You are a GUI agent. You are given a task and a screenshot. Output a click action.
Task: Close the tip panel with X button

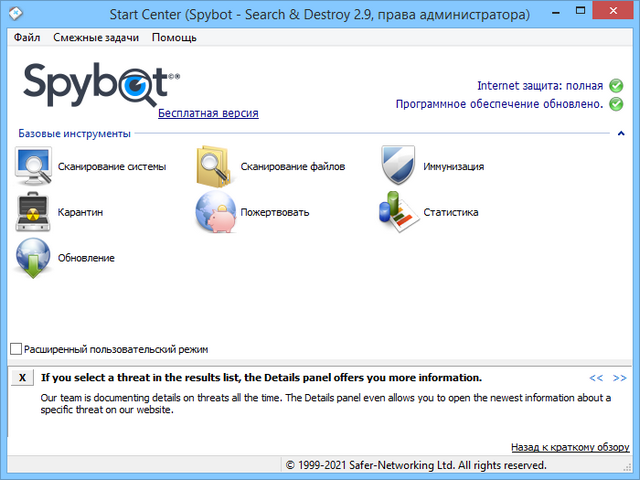coord(22,379)
